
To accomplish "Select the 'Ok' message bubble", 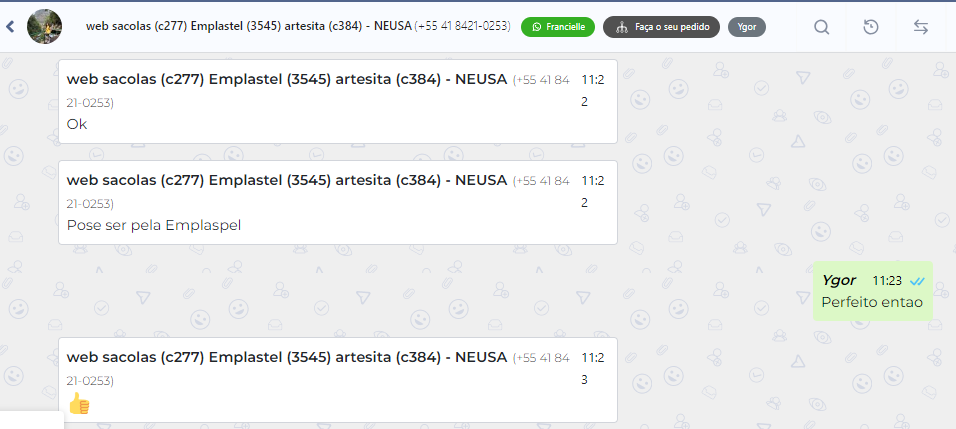I will click(x=78, y=125).
